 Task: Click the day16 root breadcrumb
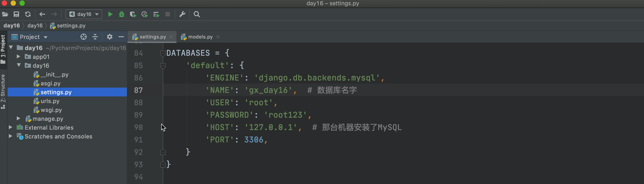pyautogui.click(x=11, y=25)
